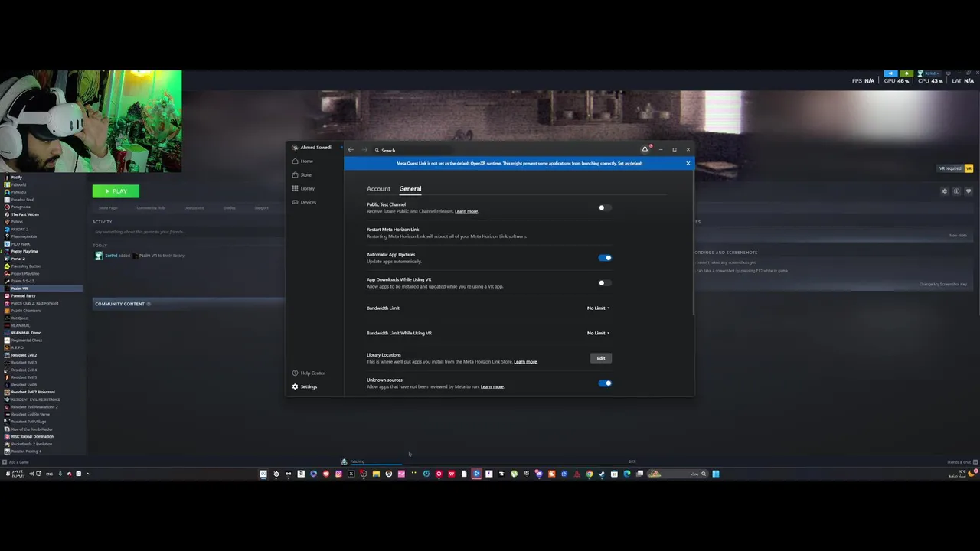Click the Ahmed Sowedi profile name
Viewport: 980px width, 551px height.
315,148
